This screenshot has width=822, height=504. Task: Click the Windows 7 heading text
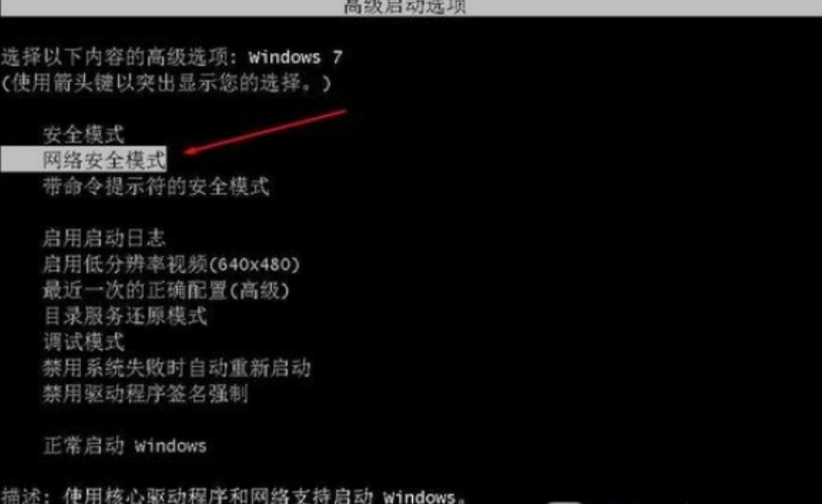tap(295, 57)
